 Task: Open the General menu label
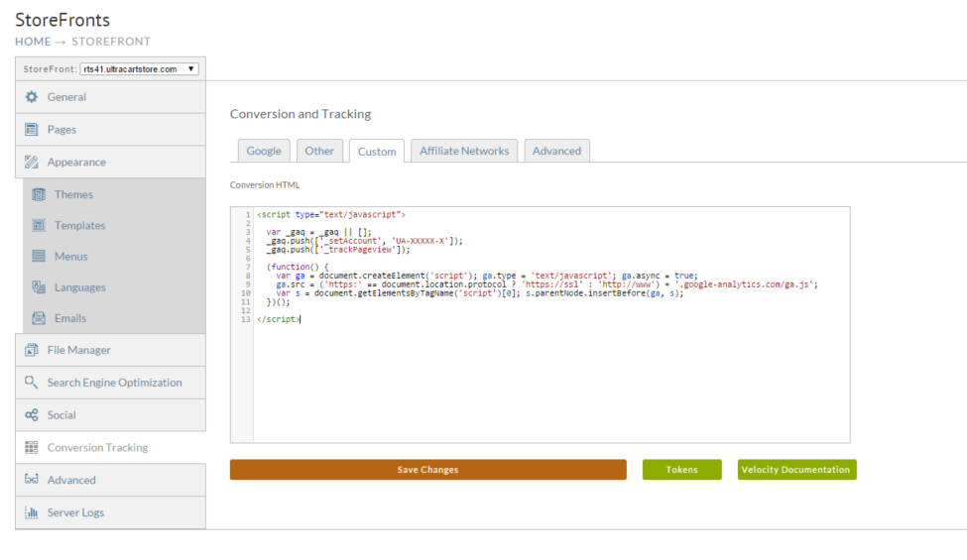pyautogui.click(x=66, y=97)
